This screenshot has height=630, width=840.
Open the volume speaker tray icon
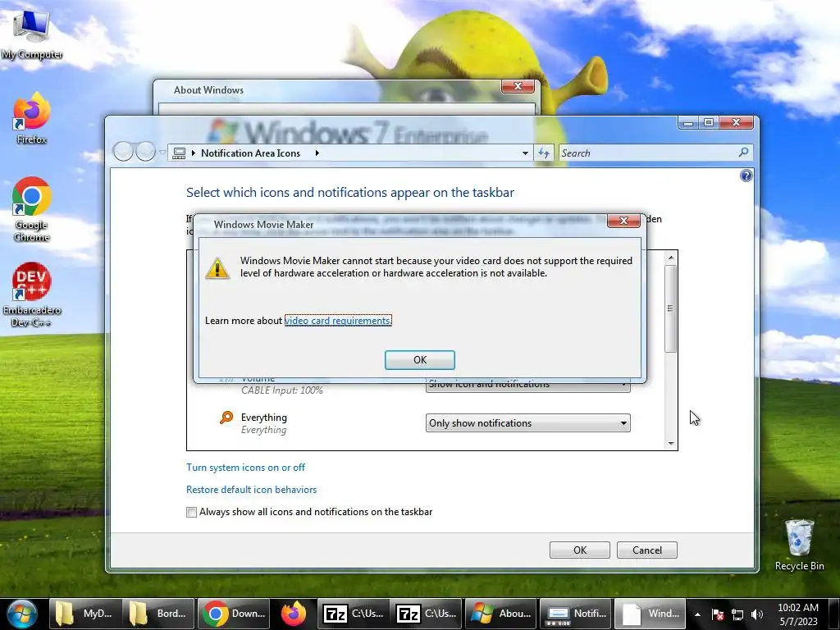pyautogui.click(x=757, y=614)
